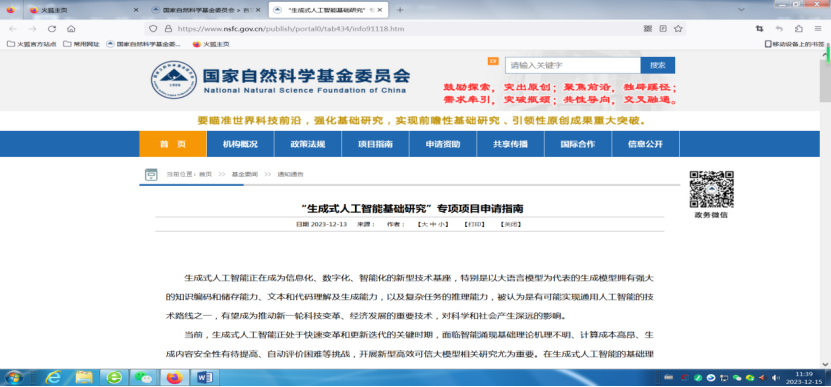Open 常用网址 bookmark folder
The image size is (831, 387).
81,44
